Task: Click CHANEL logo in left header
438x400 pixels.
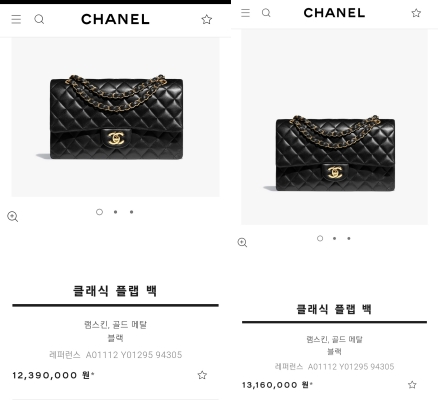Action: tap(115, 19)
